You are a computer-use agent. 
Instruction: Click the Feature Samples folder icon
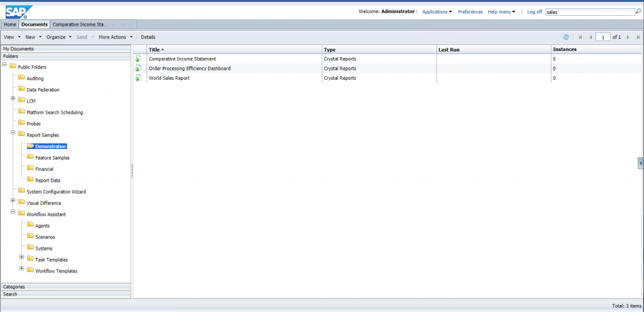pyautogui.click(x=30, y=157)
